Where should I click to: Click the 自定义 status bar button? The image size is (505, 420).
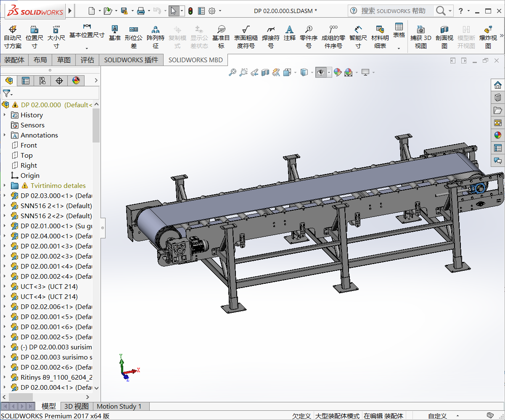pyautogui.click(x=437, y=416)
